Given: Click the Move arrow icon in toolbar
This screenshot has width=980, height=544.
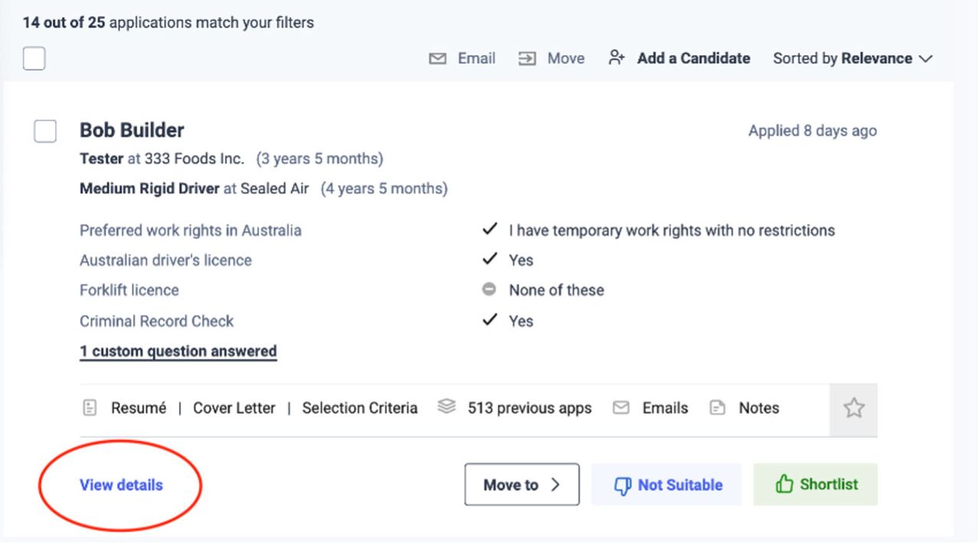Looking at the screenshot, I should 527,59.
